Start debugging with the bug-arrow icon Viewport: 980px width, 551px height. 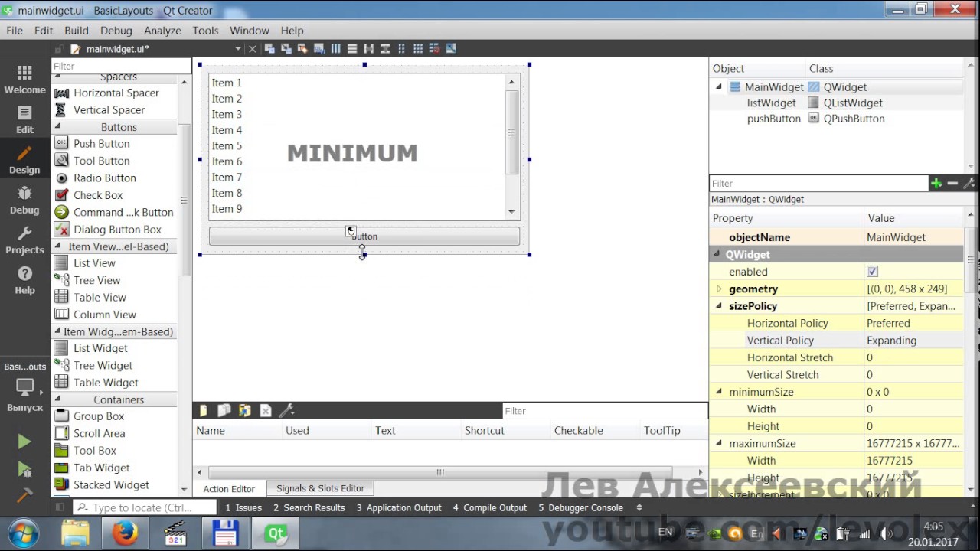tap(24, 469)
